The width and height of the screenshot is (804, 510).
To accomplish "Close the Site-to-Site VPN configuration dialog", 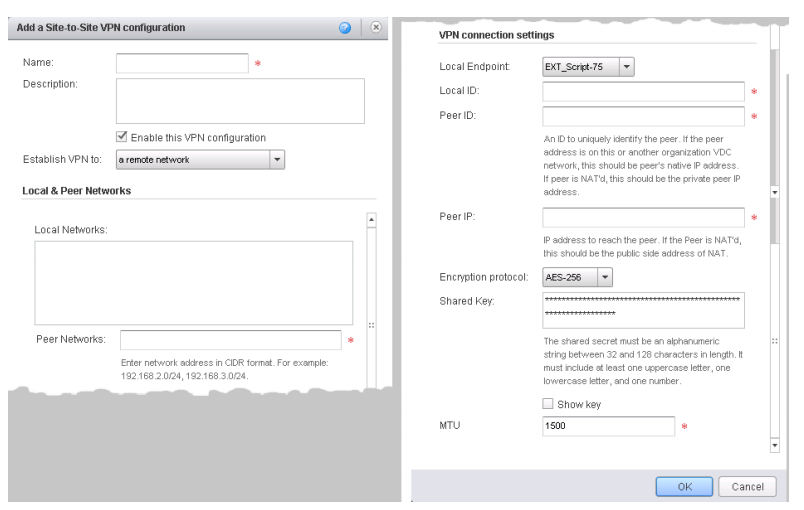I will tap(376, 27).
